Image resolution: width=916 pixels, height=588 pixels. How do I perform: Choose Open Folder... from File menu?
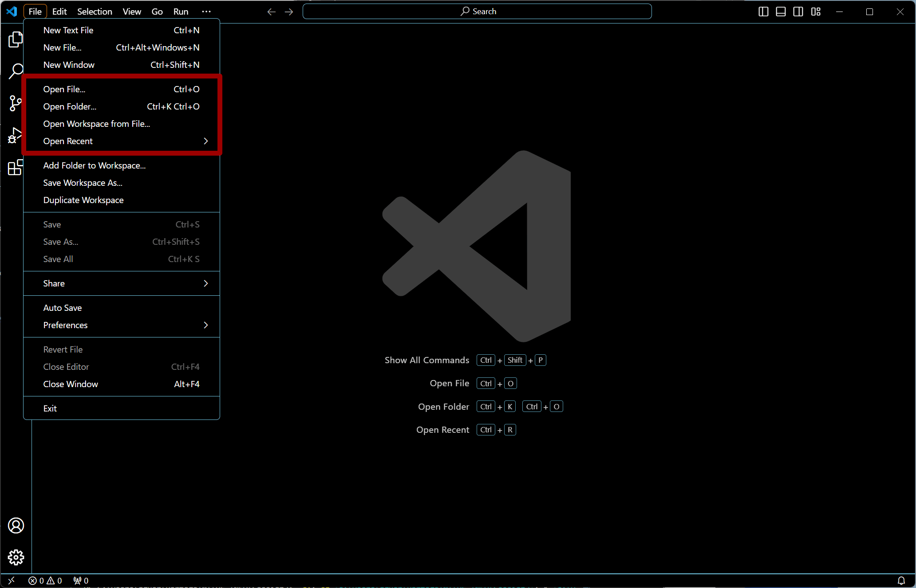tap(70, 106)
